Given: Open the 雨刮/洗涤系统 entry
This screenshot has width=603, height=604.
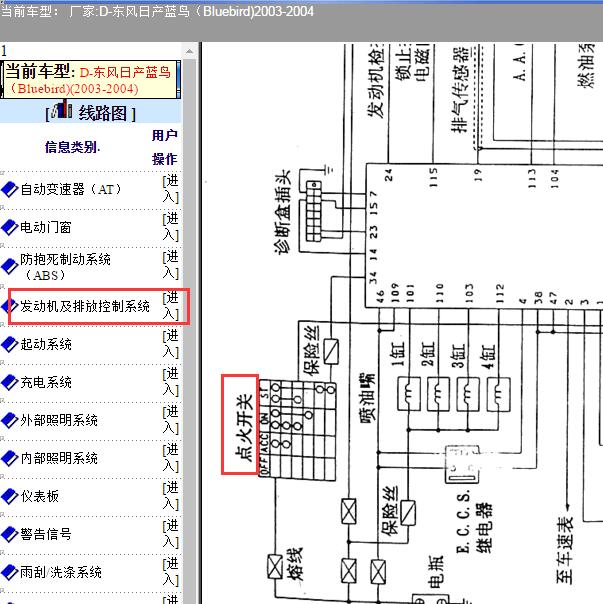Looking at the screenshot, I should 61,572.
